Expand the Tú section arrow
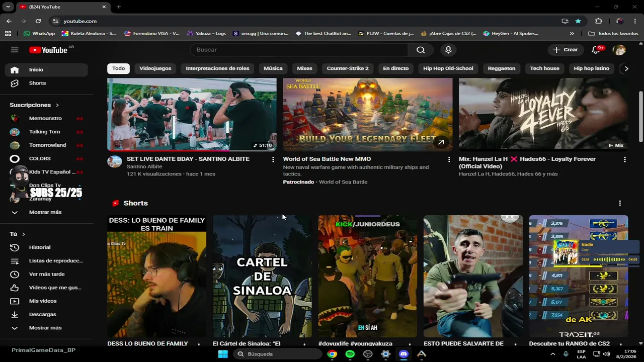The height and width of the screenshot is (362, 644). click(x=24, y=234)
